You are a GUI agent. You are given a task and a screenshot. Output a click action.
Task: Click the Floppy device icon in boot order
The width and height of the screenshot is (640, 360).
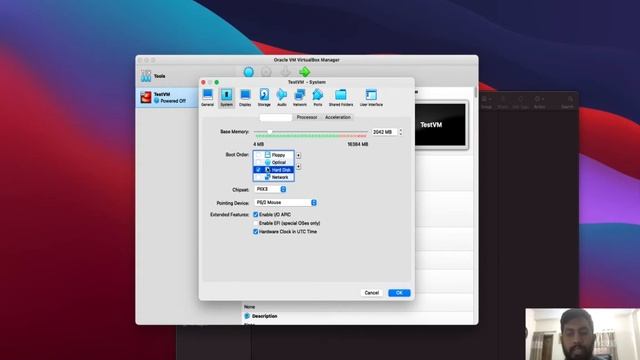tap(268, 155)
